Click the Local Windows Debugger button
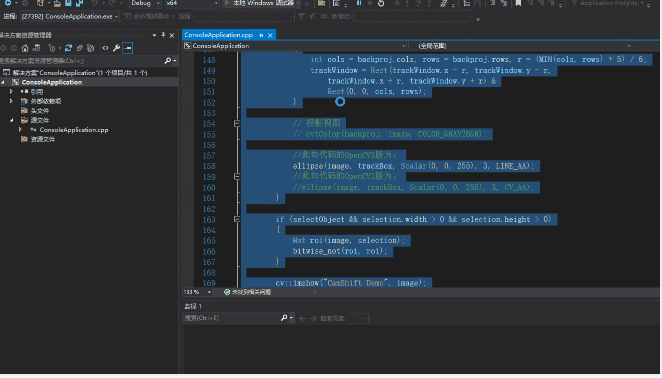The image size is (662, 378). 259,3
